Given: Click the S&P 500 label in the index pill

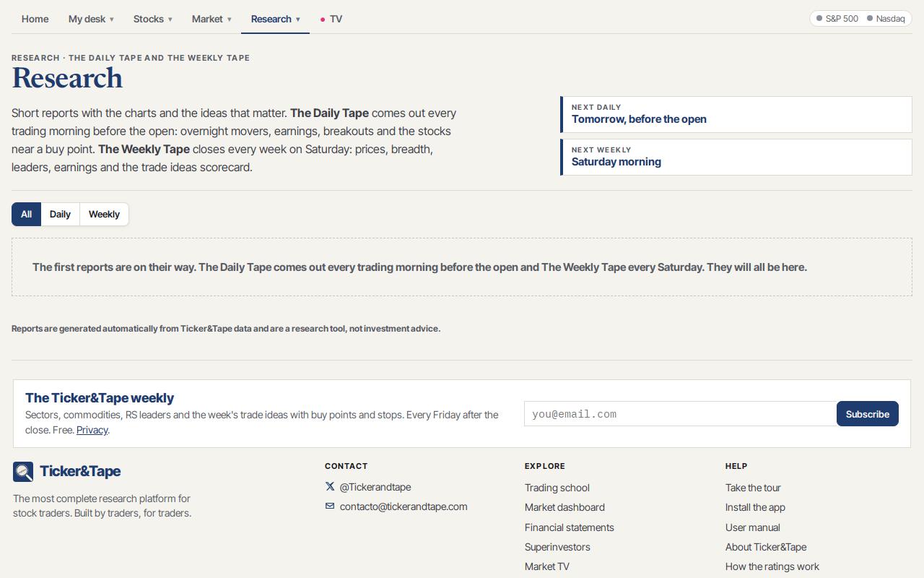Looking at the screenshot, I should [x=842, y=18].
